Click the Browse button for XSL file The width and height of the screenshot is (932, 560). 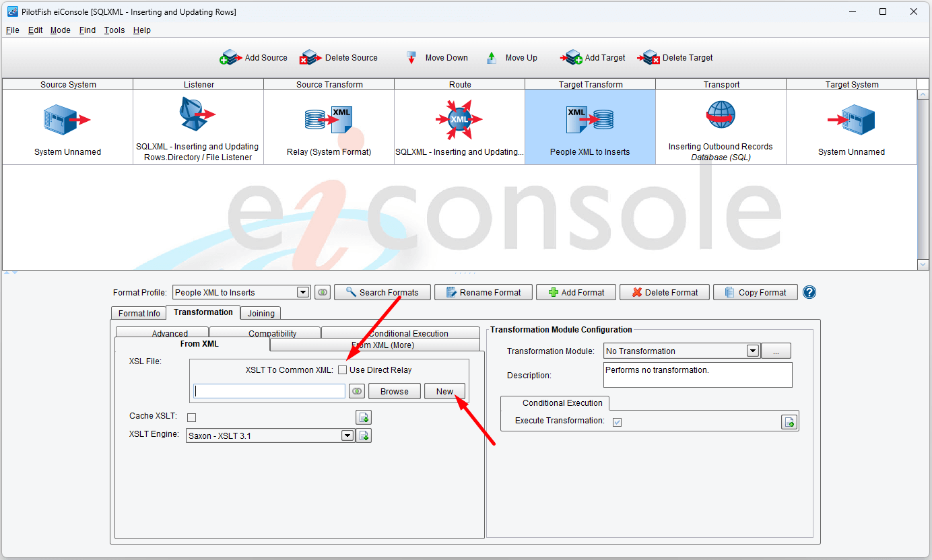click(x=395, y=391)
